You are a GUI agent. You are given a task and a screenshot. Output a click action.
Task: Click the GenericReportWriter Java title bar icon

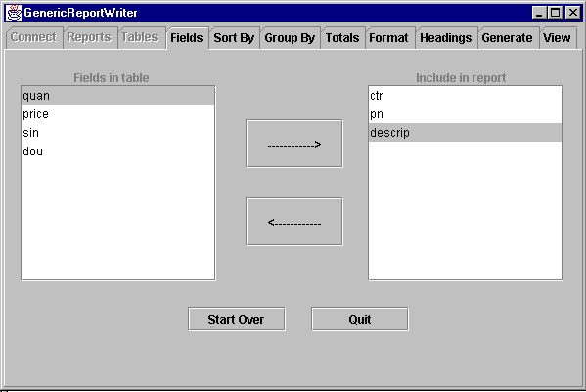(x=14, y=13)
